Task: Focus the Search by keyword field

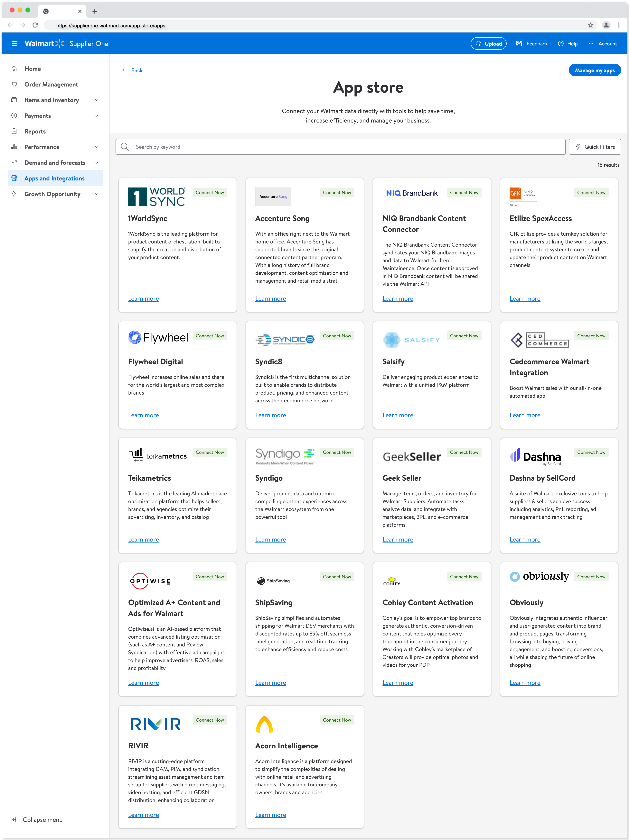Action: point(340,147)
